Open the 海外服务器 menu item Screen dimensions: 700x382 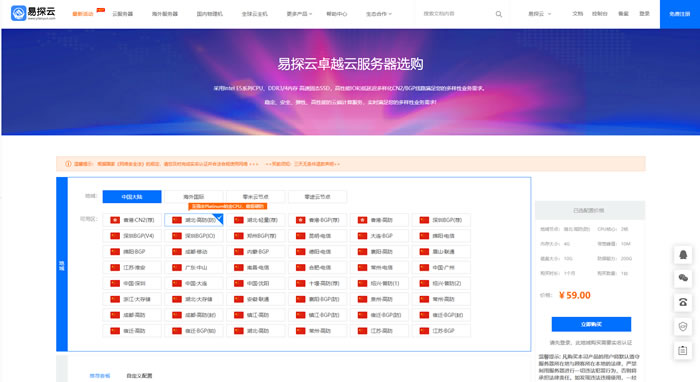click(x=165, y=14)
